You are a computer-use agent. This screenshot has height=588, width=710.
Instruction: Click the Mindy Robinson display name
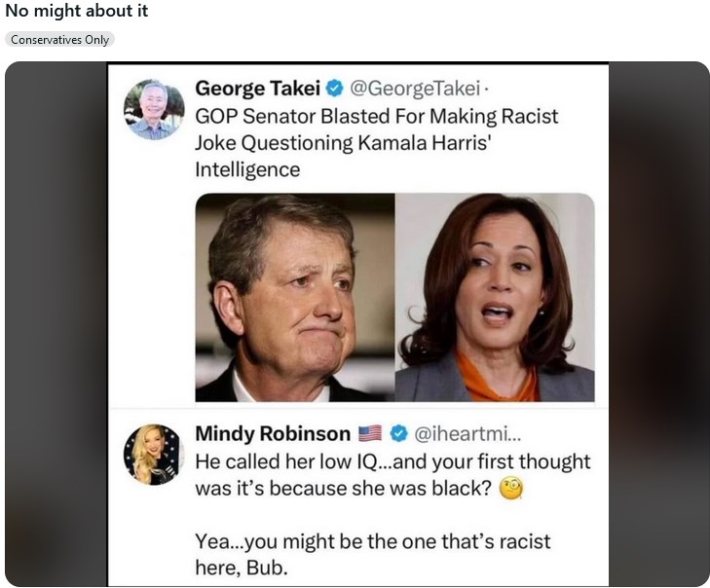pyautogui.click(x=273, y=434)
